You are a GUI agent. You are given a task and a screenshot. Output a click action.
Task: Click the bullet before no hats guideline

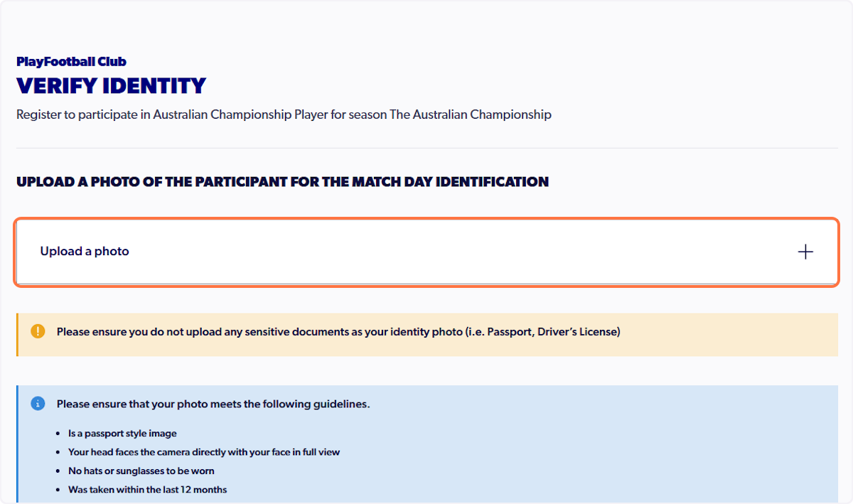pyautogui.click(x=58, y=471)
